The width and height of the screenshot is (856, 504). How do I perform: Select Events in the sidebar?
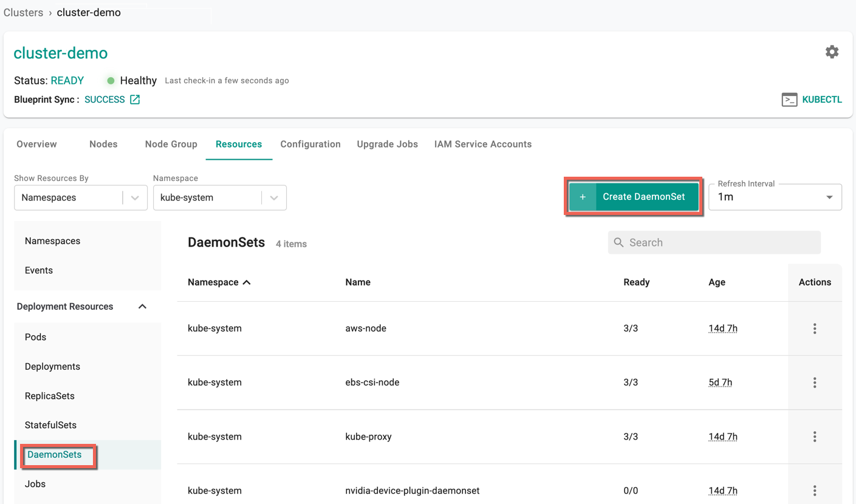pos(39,270)
